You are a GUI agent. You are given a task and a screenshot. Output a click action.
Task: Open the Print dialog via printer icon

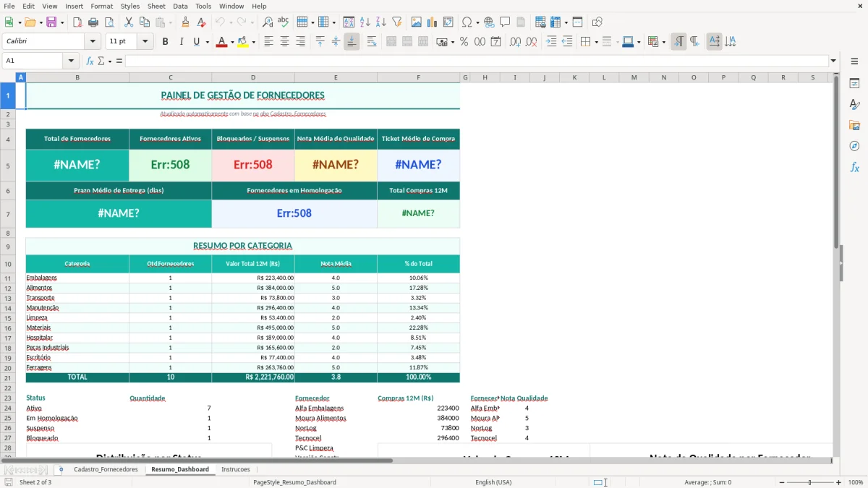click(93, 22)
